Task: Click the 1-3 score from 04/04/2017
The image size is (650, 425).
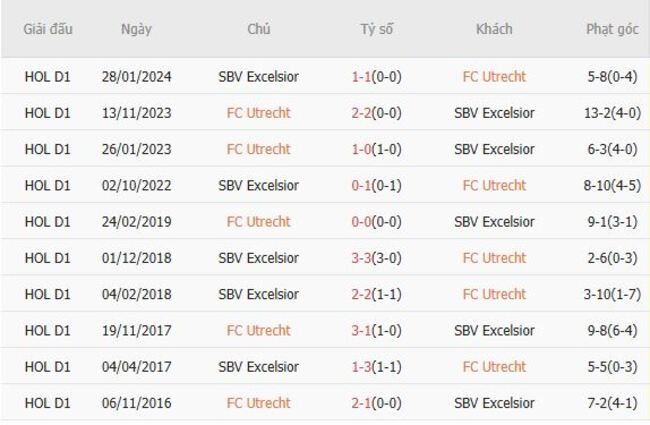Action: [x=376, y=367]
